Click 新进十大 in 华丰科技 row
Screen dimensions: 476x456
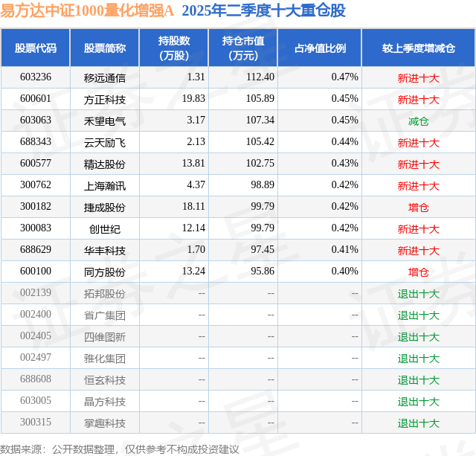click(418, 251)
